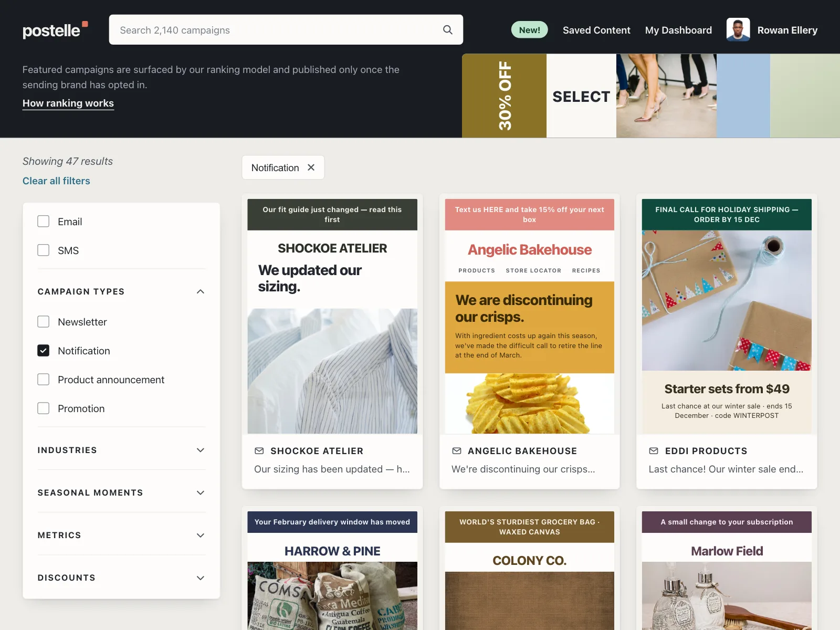This screenshot has height=630, width=840.
Task: Check the Promotion campaign type filter
Action: coord(44,408)
